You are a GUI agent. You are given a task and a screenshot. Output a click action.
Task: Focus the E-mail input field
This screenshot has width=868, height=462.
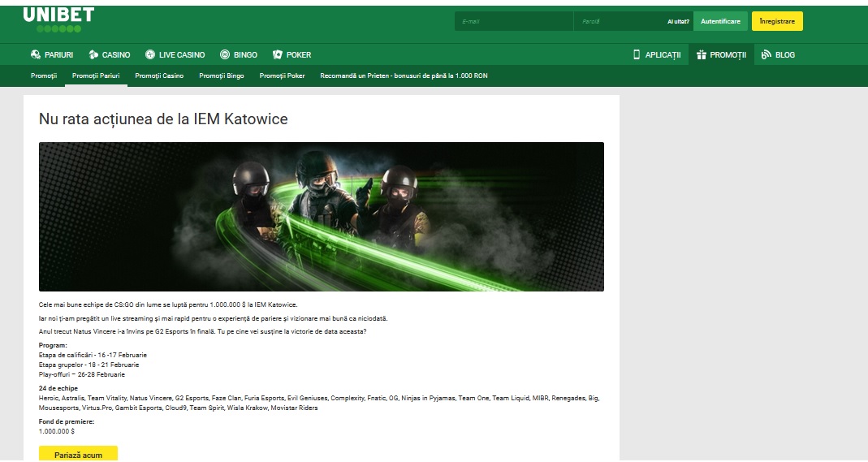point(514,22)
